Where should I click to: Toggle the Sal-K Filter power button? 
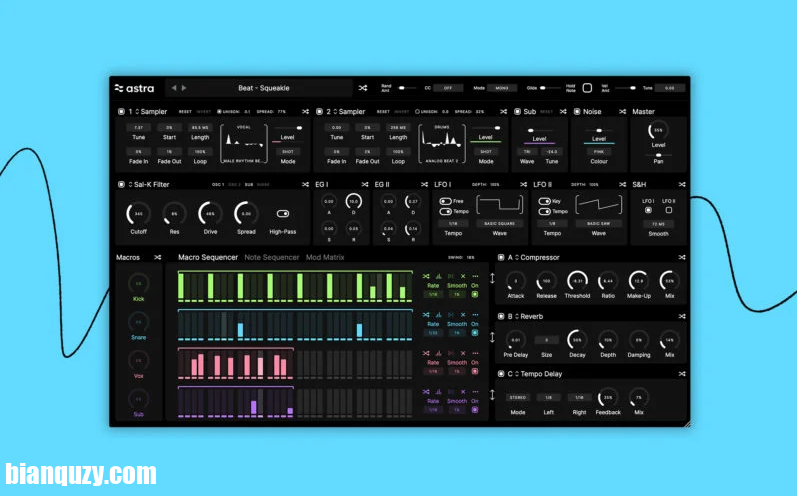click(x=121, y=184)
